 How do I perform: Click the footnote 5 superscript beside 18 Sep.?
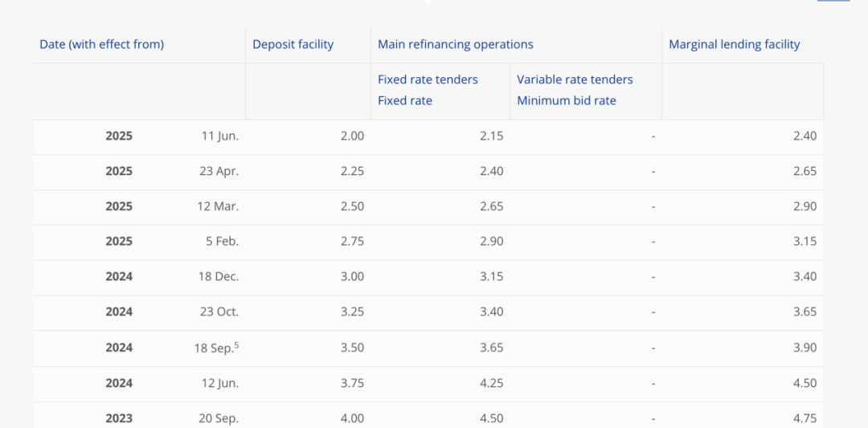[x=236, y=344]
